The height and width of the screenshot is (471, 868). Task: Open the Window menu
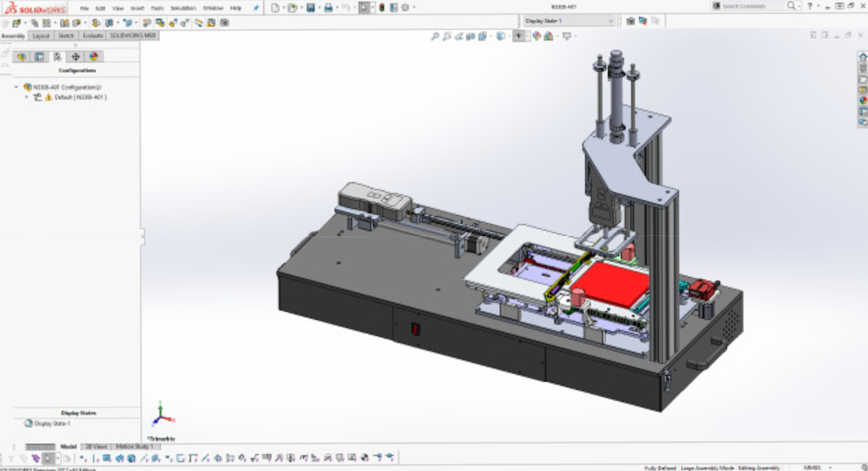[213, 8]
